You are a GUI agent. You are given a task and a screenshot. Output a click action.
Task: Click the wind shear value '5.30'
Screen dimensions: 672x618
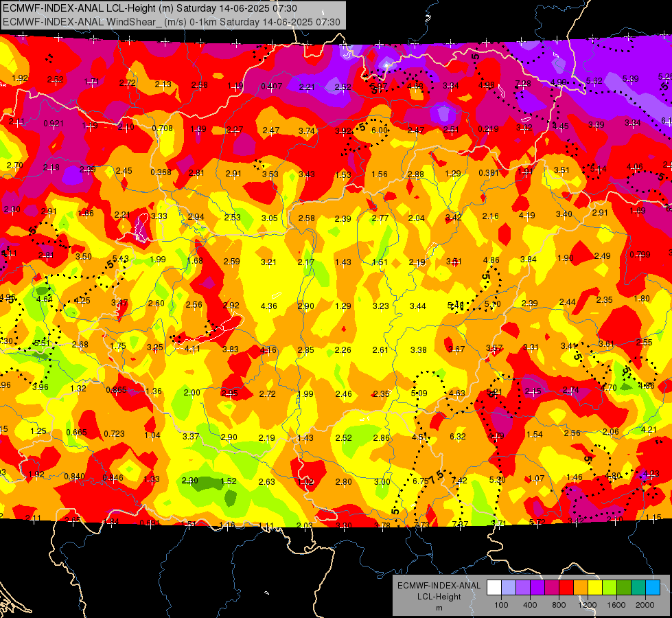tap(497, 480)
